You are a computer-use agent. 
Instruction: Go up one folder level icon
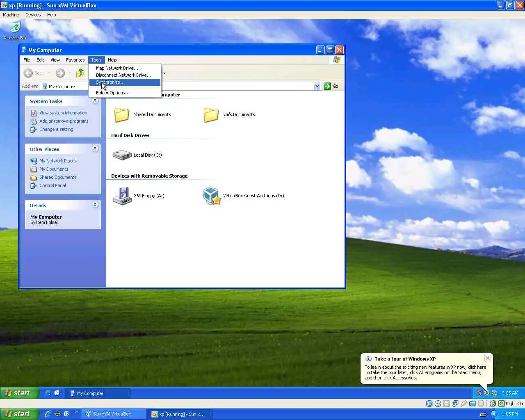[80, 73]
